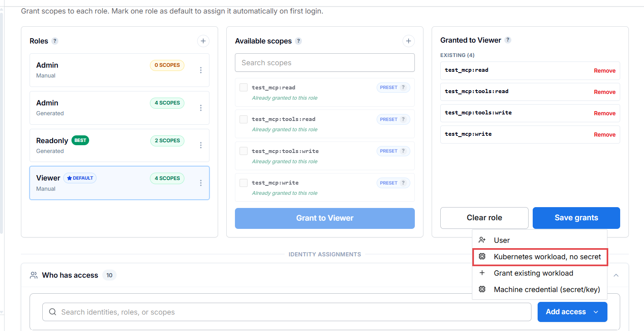Click 4 SCOPES badge on Generated Admin
This screenshot has height=331, width=644.
[167, 103]
